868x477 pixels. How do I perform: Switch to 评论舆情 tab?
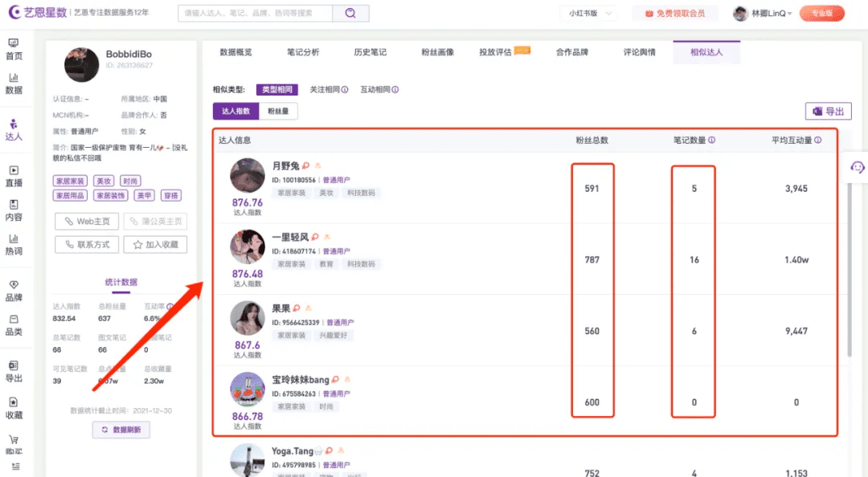tap(640, 52)
